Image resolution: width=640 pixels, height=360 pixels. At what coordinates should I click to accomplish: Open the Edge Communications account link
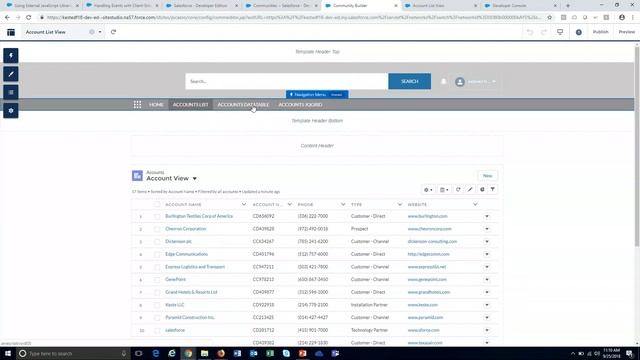coord(187,254)
